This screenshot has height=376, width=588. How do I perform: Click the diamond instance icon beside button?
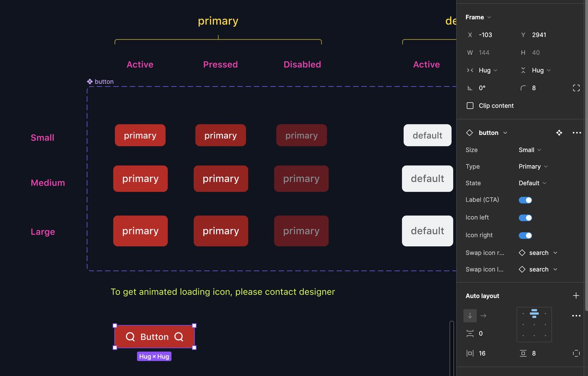click(469, 133)
